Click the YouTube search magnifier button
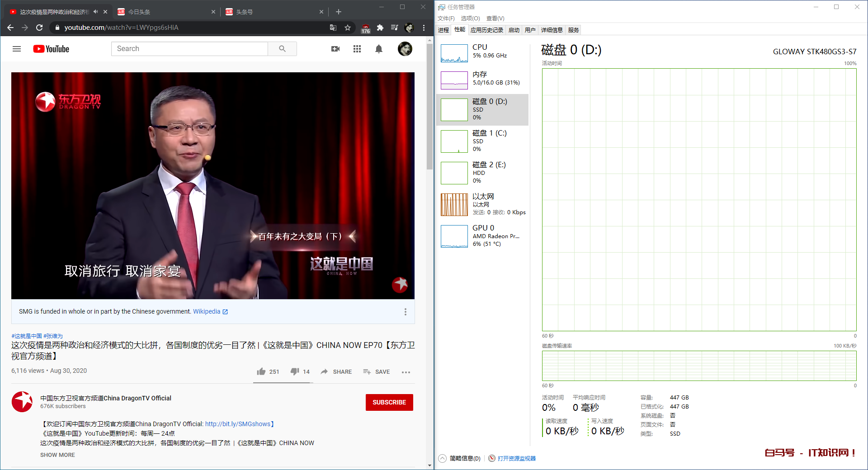Screen dimensions: 868x470 click(282, 49)
